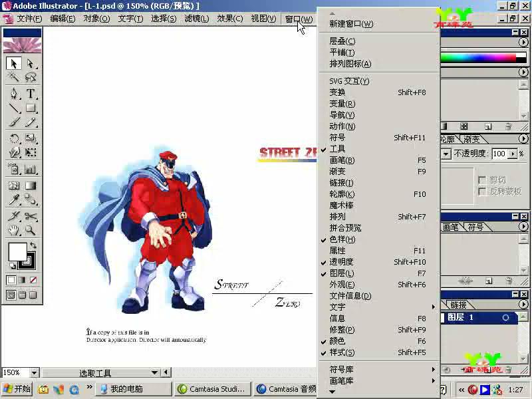Select the Rectangle tool
This screenshot has width=532, height=399.
pyautogui.click(x=31, y=108)
